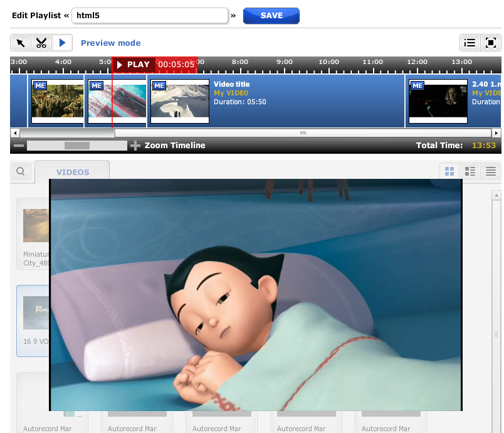Select the red and teal clip thumbnail
The image size is (504, 433).
click(117, 101)
